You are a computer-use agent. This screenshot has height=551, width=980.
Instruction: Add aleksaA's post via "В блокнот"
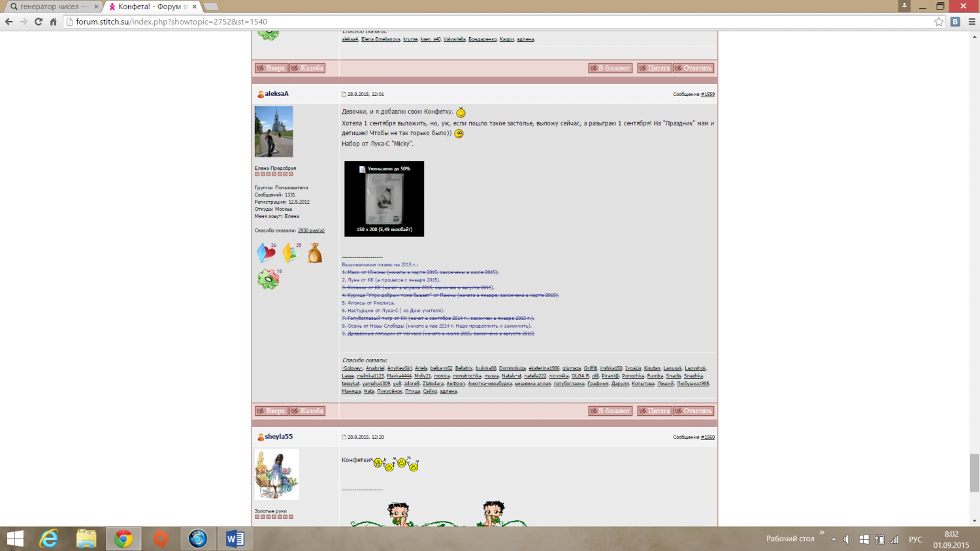610,411
